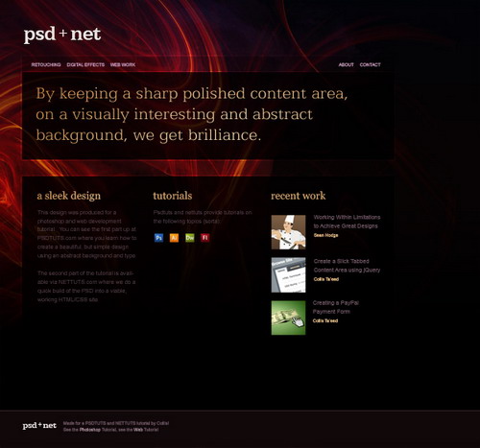This screenshot has height=448, width=480.
Task: Click author name Sean Hodge
Action: pos(325,235)
